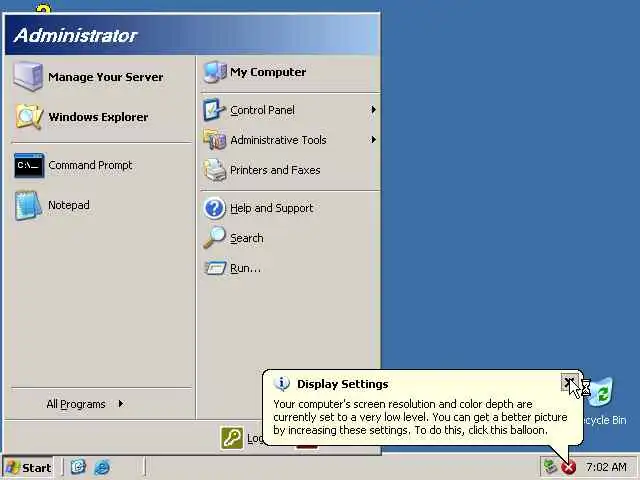Select the Printers and Faxes menu item
Viewport: 640px width, 480px height.
[x=290, y=170]
